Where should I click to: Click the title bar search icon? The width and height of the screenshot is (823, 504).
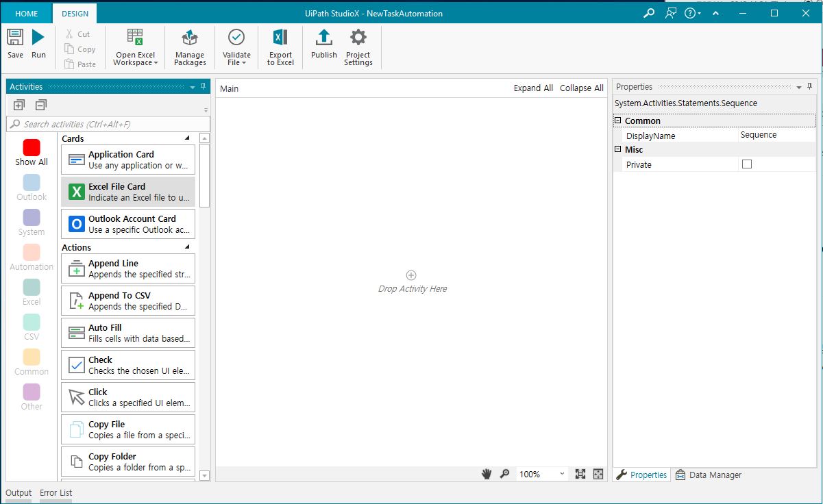pyautogui.click(x=649, y=13)
